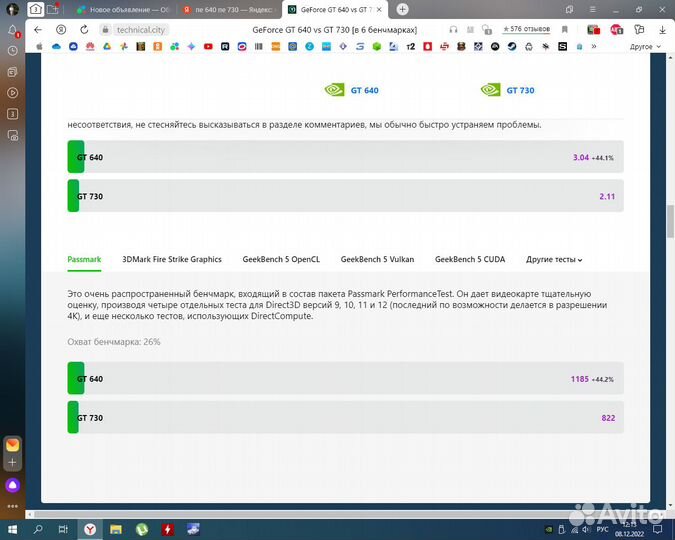Viewport: 675px width, 540px height.
Task: Select the GeekBench 5 CUDA tab
Action: (470, 259)
